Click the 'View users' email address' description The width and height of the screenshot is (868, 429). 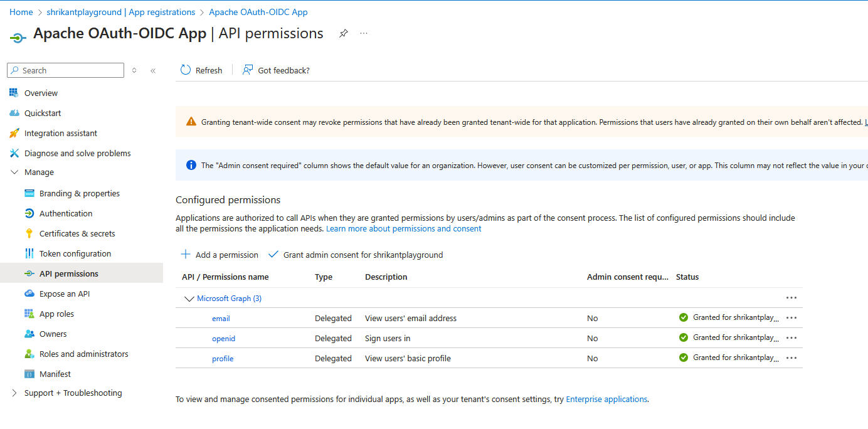[x=411, y=318]
